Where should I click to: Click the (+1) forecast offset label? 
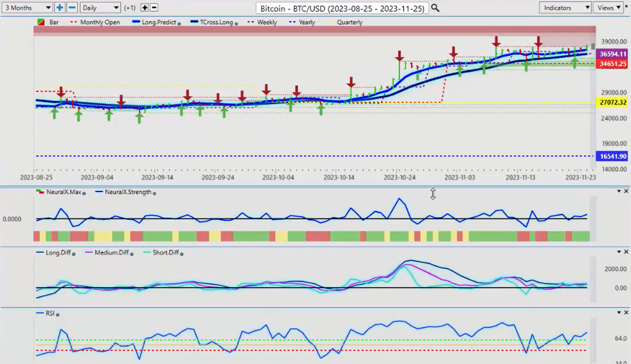point(130,8)
